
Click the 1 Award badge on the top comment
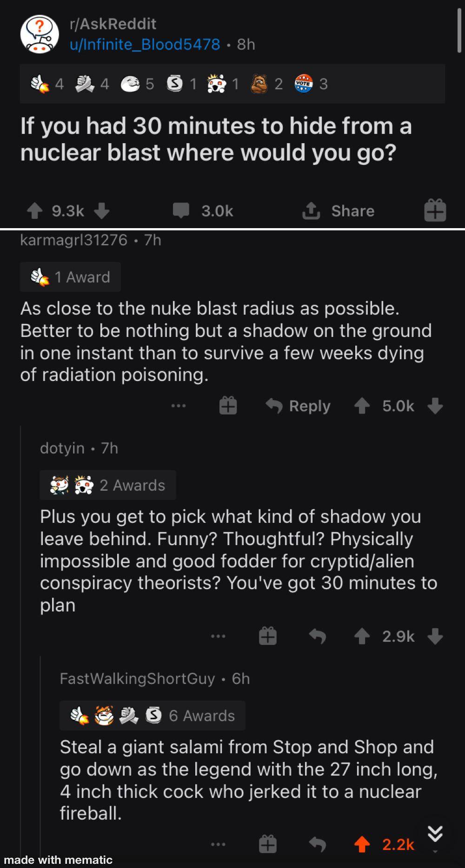point(70,276)
